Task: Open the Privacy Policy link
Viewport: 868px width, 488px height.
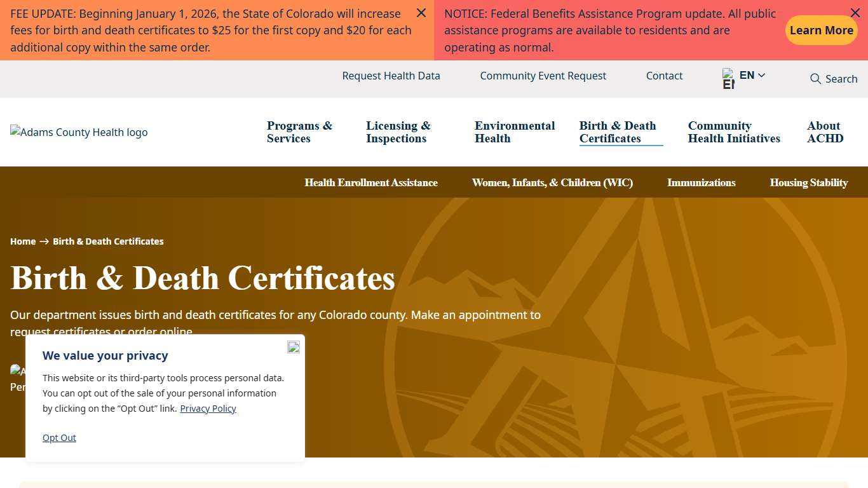Action: pos(208,409)
